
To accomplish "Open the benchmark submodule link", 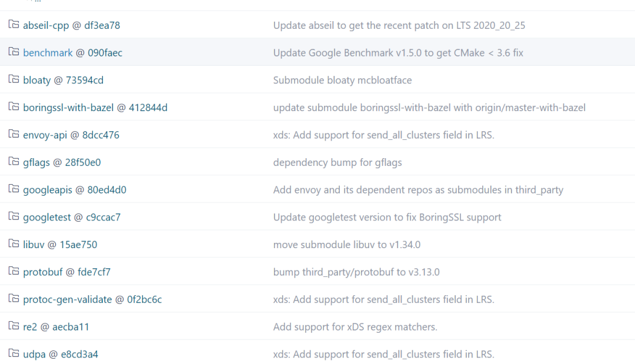I will (72, 53).
